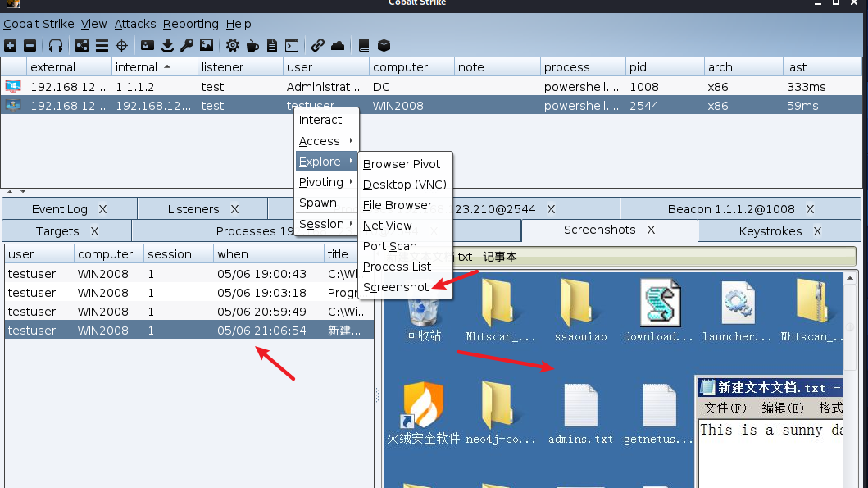Open the View menu
868x488 pixels.
pos(93,24)
